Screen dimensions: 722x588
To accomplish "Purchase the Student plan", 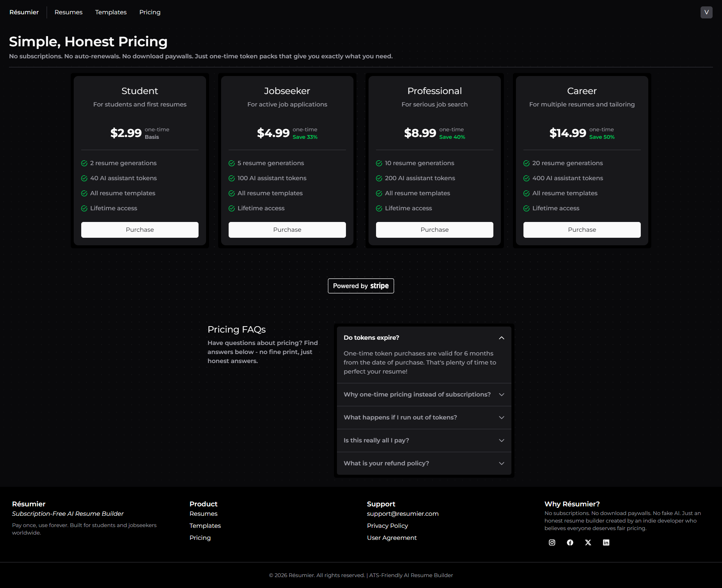I will coord(140,229).
